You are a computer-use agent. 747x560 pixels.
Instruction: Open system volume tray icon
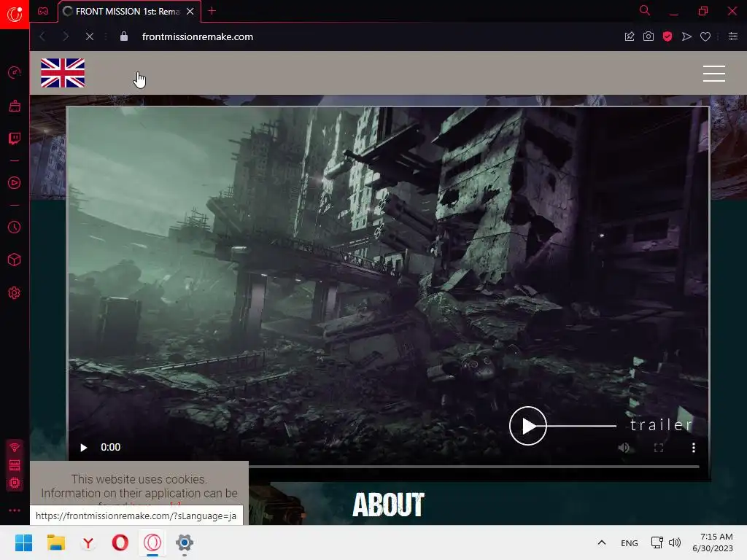(675, 542)
